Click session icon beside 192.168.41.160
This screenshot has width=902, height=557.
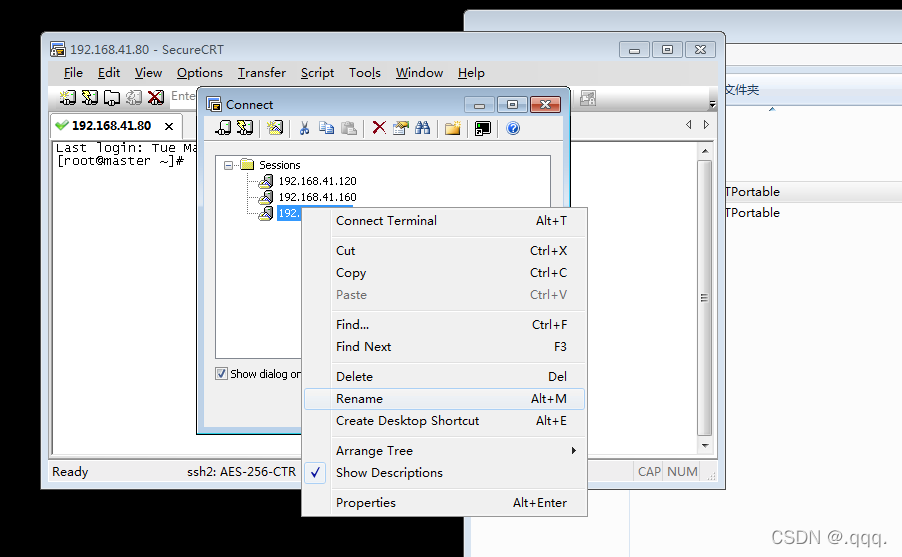coord(265,197)
